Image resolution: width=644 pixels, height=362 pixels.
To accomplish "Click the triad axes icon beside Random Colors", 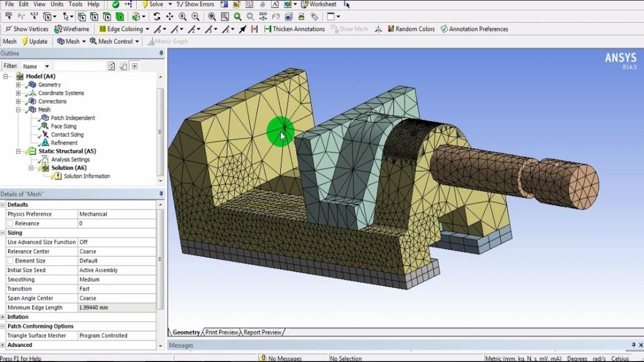I will click(378, 29).
